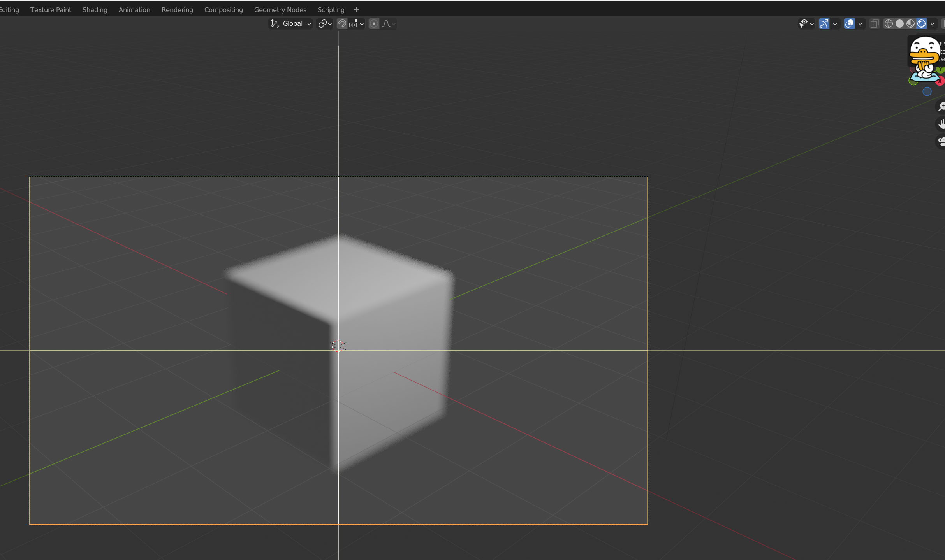
Task: Open object visibility and selectability popover
Action: pyautogui.click(x=806, y=24)
